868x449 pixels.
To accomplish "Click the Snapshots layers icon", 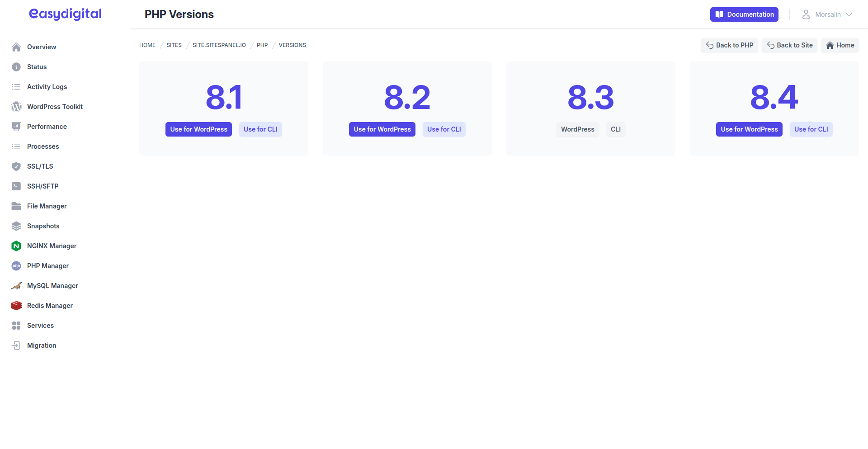I will (x=16, y=226).
